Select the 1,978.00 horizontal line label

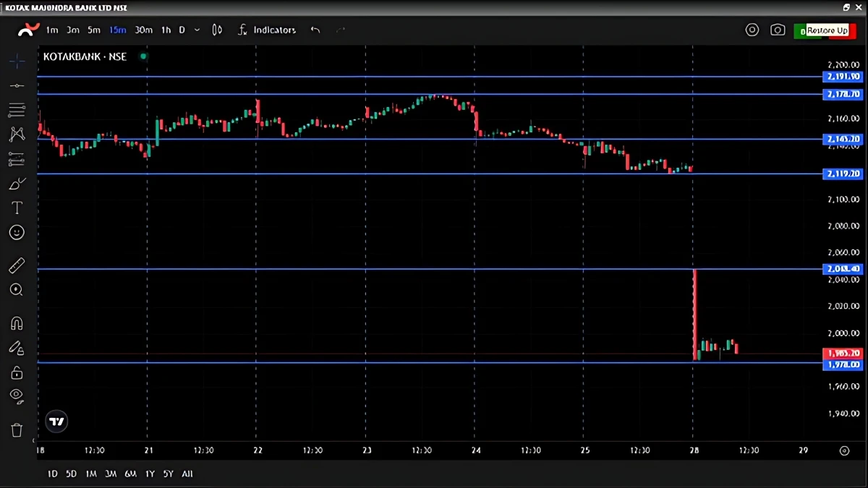point(843,365)
